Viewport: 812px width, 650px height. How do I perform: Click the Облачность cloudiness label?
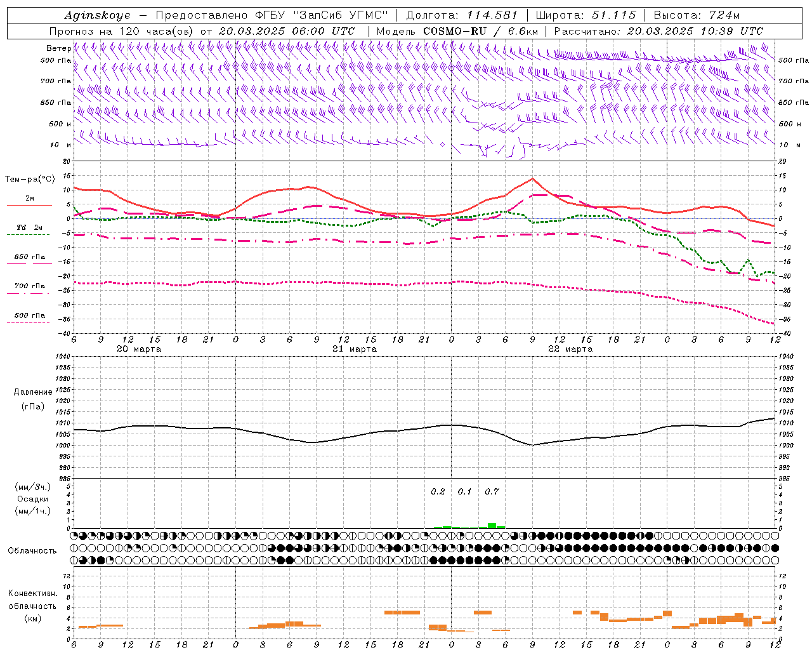[32, 550]
